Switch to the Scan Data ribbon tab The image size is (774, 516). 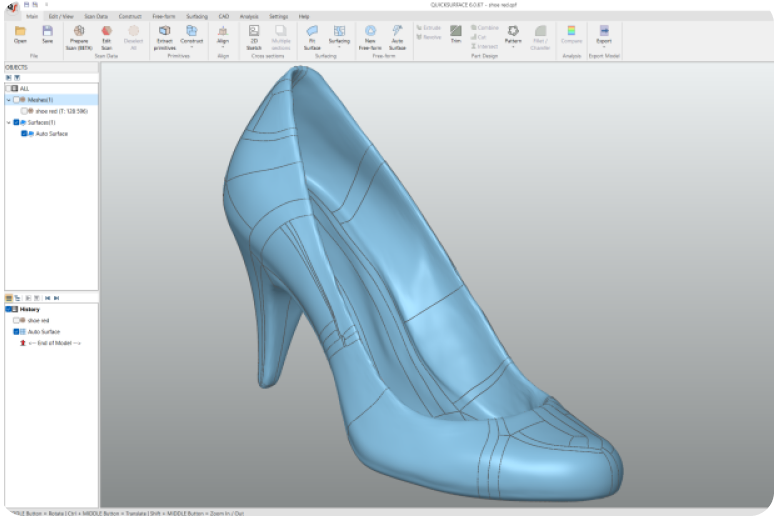pyautogui.click(x=97, y=17)
